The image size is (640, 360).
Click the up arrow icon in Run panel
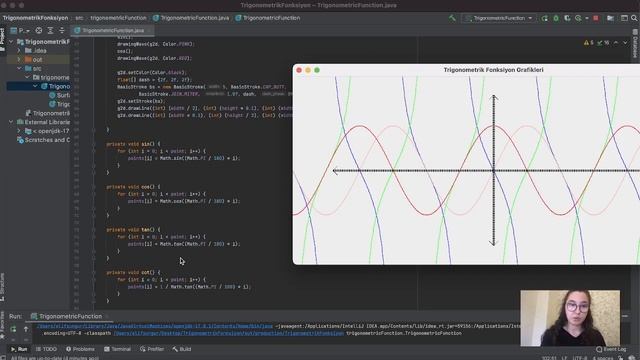pos(26,329)
